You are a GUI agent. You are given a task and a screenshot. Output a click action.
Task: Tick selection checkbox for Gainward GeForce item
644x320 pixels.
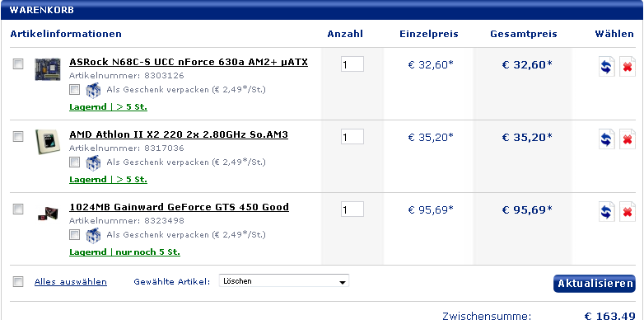18,209
